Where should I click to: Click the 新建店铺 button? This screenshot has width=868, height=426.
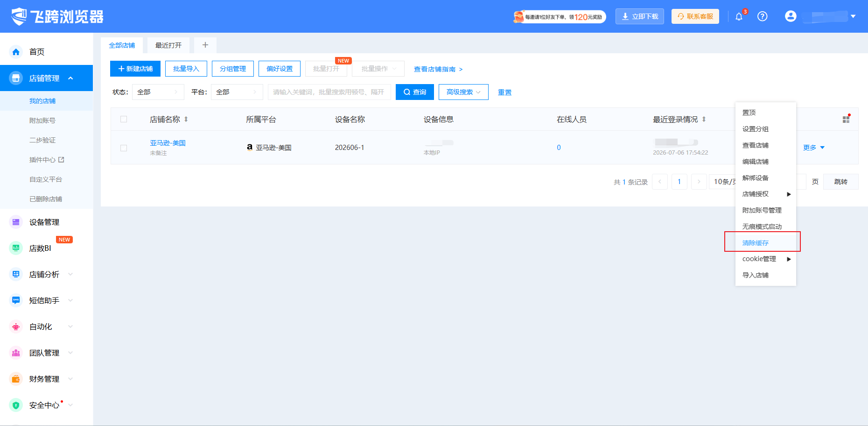pyautogui.click(x=135, y=69)
